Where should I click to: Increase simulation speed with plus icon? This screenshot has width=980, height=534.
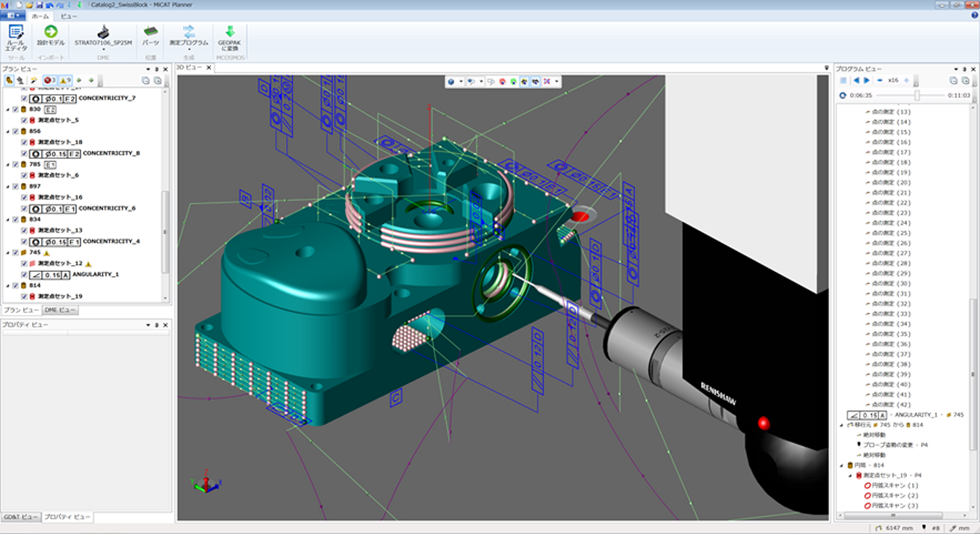click(906, 80)
